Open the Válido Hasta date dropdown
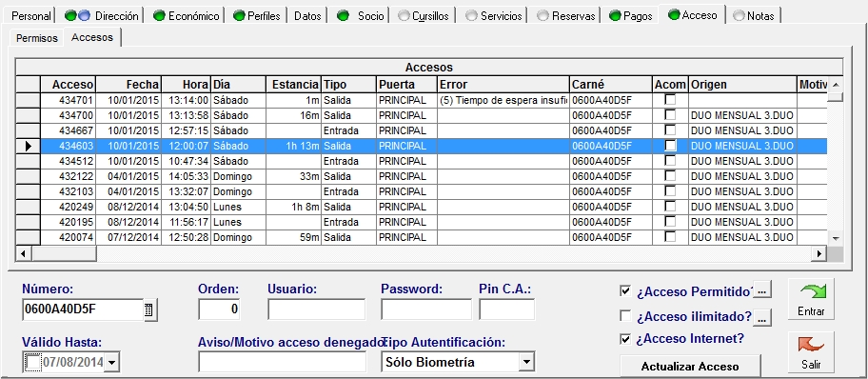The width and height of the screenshot is (868, 379). 111,363
